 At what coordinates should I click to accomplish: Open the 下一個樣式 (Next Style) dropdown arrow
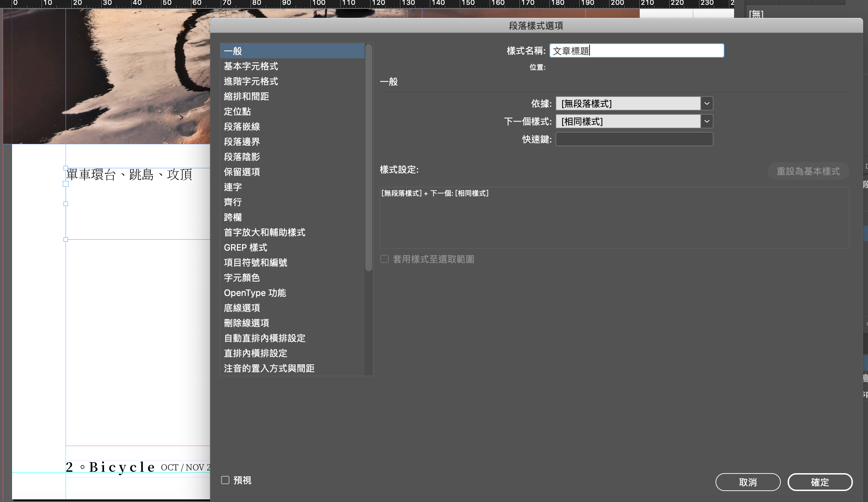(707, 121)
